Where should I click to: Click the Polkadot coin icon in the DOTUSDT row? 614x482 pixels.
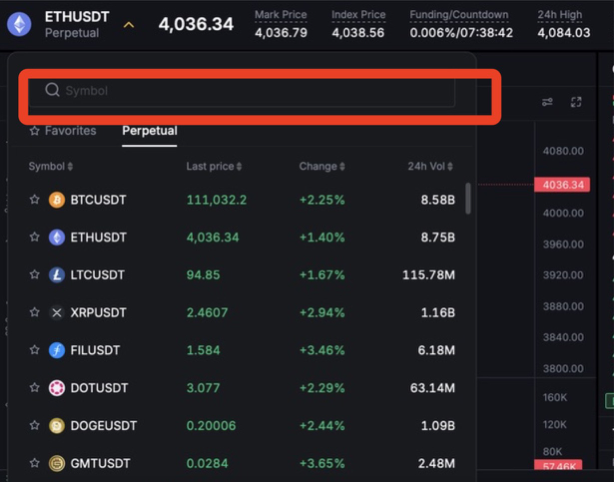pyautogui.click(x=57, y=388)
